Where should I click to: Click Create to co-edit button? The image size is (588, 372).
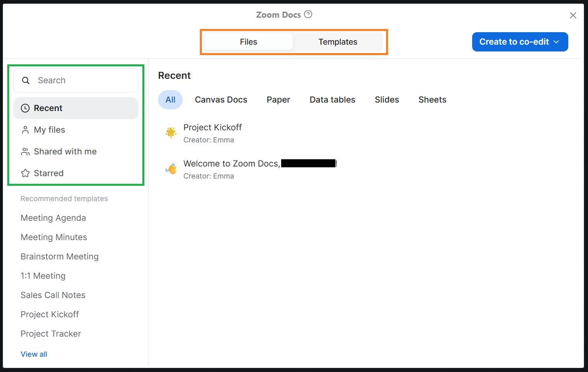(x=520, y=42)
